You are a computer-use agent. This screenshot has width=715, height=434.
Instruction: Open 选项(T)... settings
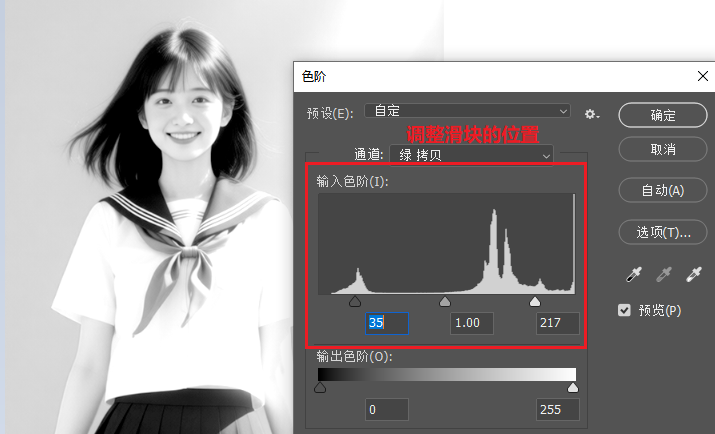(663, 232)
